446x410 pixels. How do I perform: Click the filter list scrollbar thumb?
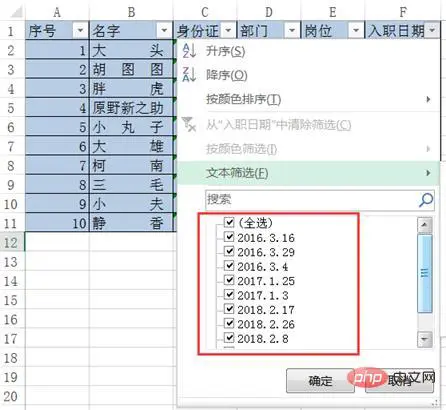click(425, 273)
